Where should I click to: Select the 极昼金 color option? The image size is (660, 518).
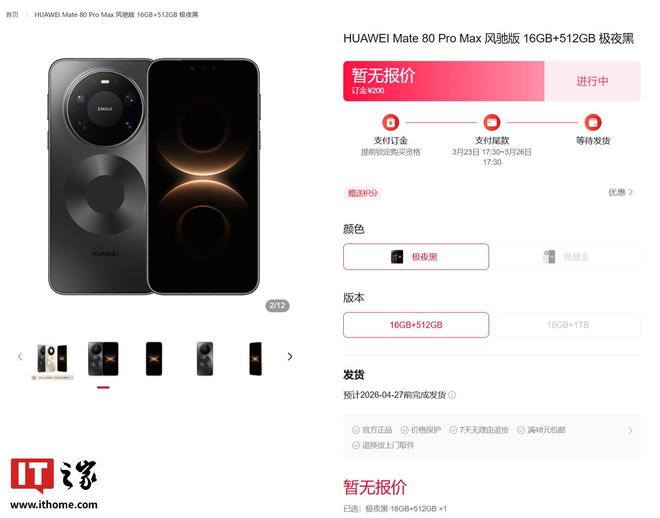(x=567, y=257)
